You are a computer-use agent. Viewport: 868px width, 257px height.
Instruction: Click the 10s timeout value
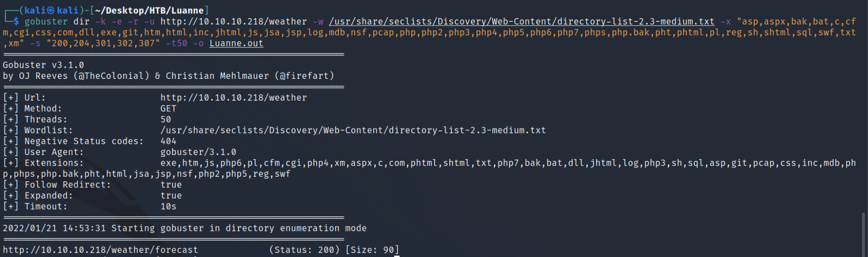pos(168,206)
